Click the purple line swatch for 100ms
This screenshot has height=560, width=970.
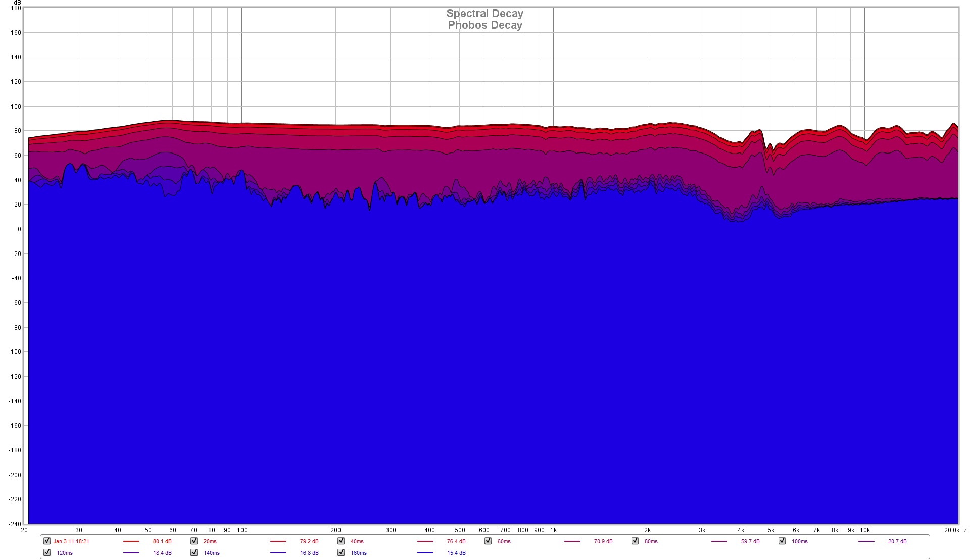[x=866, y=541]
